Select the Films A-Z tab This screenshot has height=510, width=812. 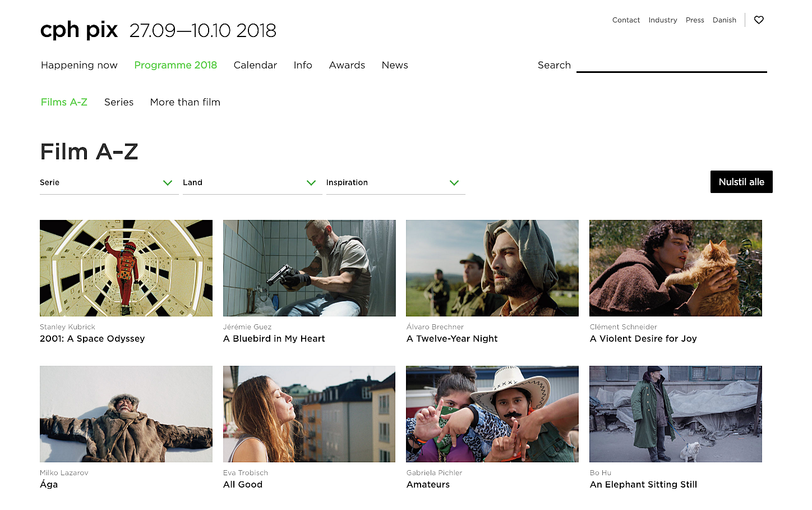pos(64,102)
